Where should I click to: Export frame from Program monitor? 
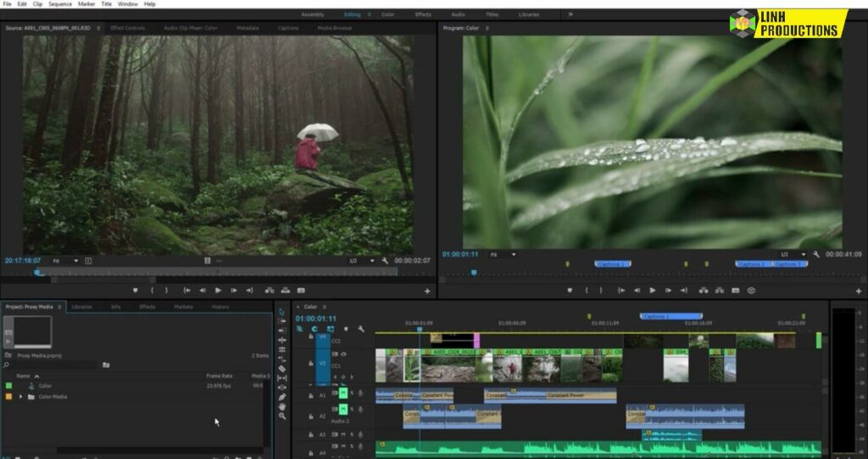point(735,290)
